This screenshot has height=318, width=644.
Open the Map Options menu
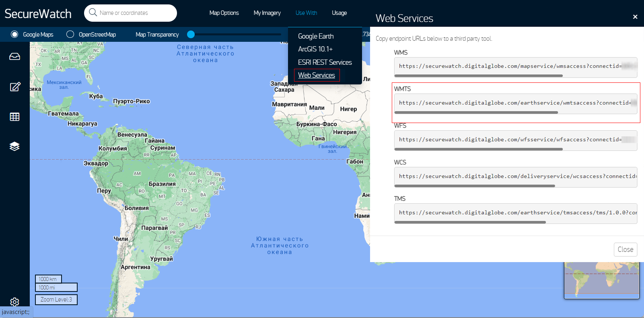pos(224,13)
